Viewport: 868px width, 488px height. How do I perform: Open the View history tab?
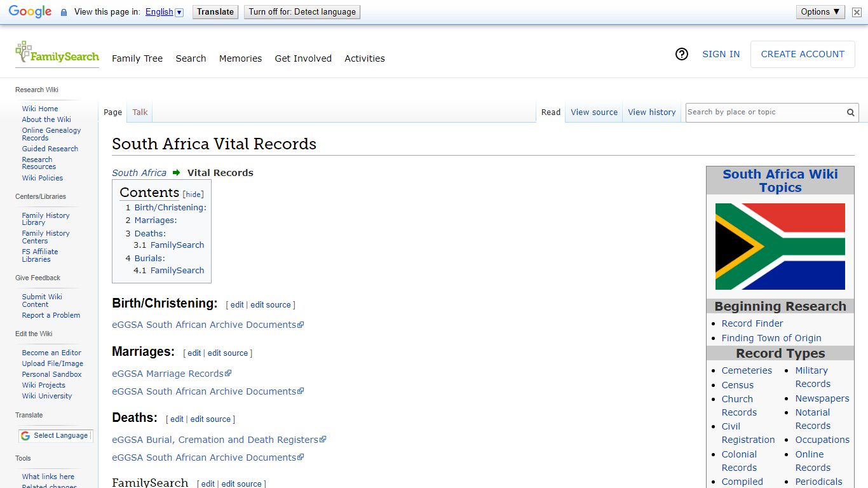pos(652,112)
